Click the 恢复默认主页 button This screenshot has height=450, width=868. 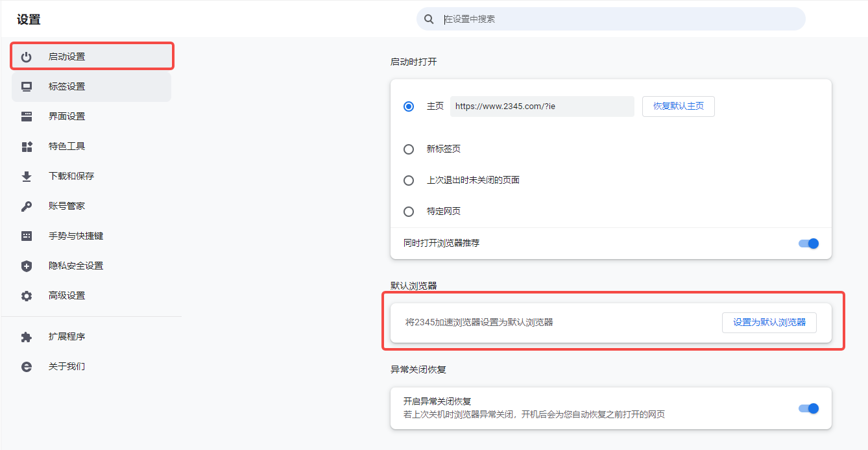coord(678,106)
